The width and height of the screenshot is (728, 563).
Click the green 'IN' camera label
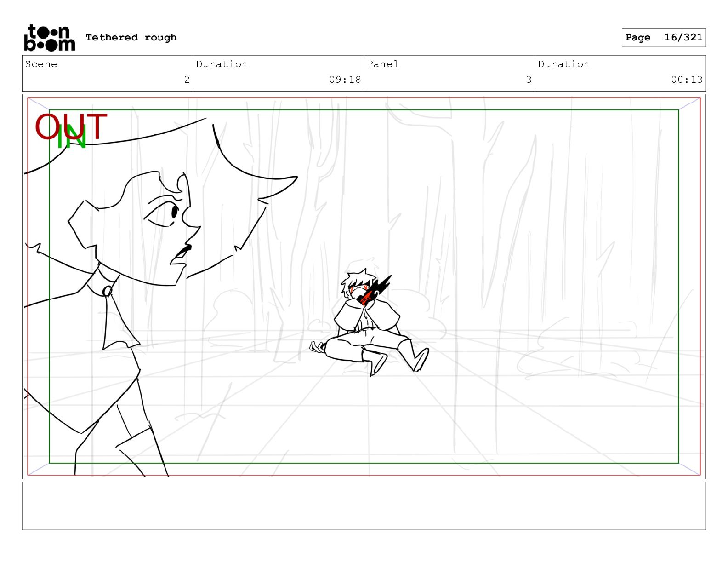click(71, 137)
